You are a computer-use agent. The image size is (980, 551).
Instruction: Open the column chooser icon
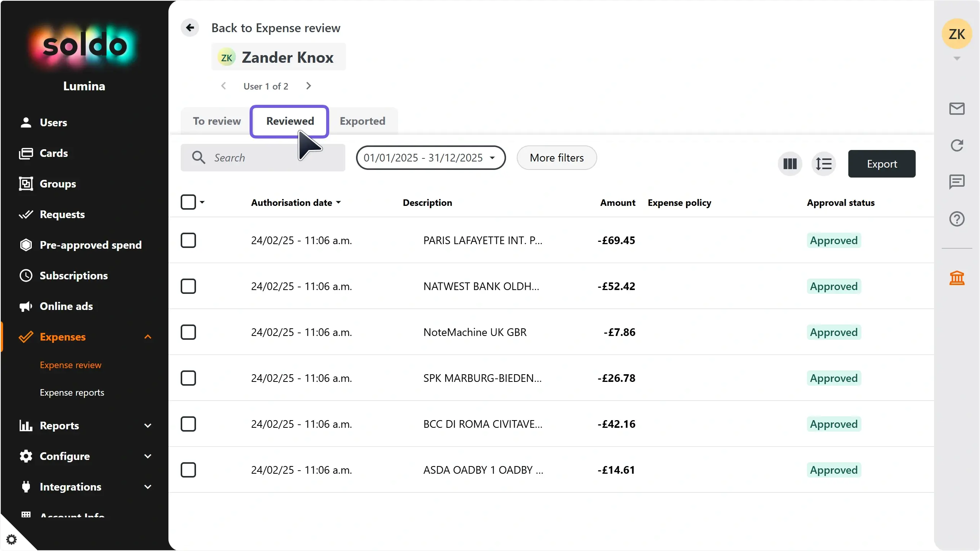(790, 164)
